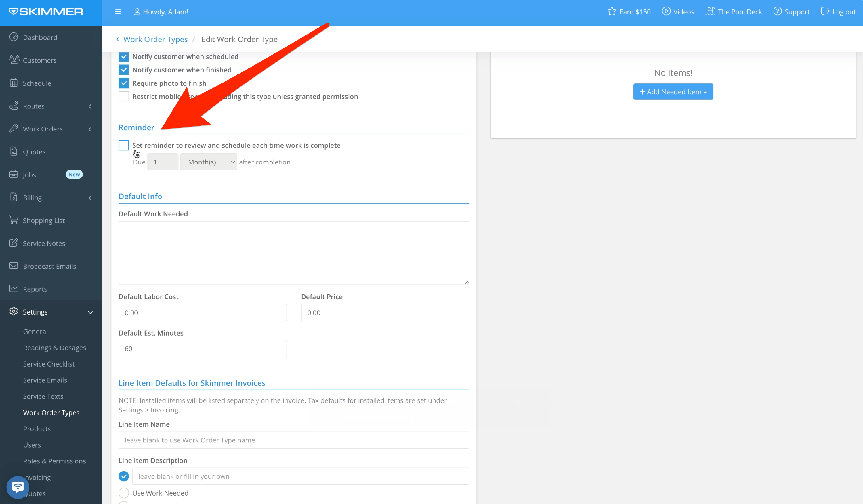Click the hamburger menu icon in header
The height and width of the screenshot is (504, 863).
[x=118, y=12]
